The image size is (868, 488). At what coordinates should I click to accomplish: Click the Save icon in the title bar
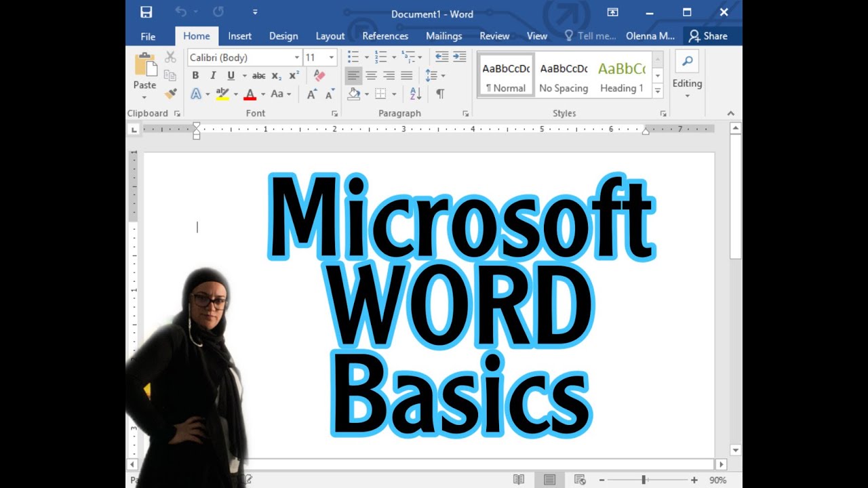coord(146,12)
